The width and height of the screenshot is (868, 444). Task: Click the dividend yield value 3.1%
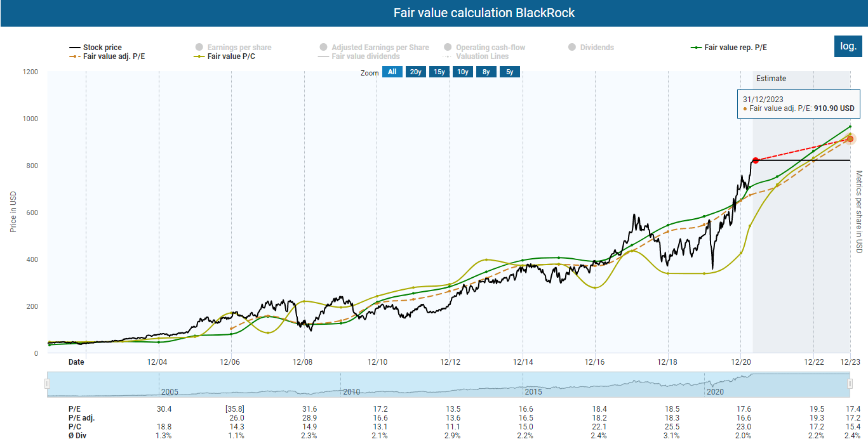coord(671,436)
